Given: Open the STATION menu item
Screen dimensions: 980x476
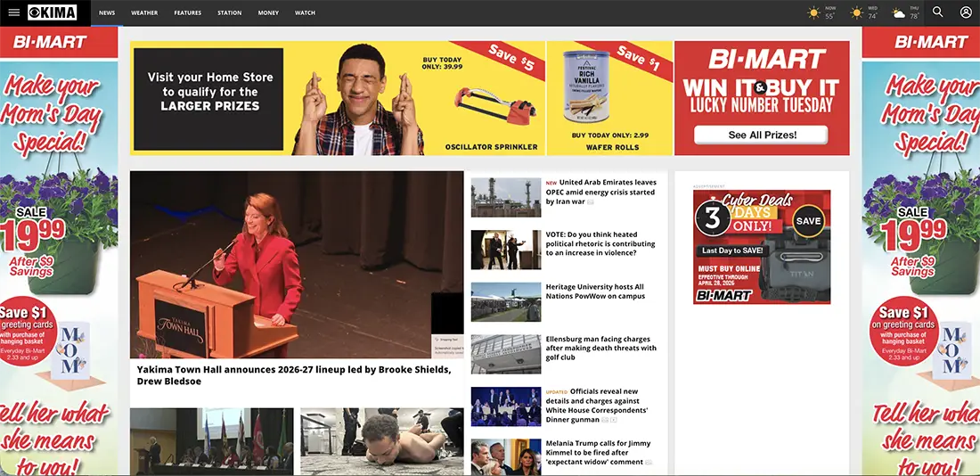Looking at the screenshot, I should coord(229,12).
